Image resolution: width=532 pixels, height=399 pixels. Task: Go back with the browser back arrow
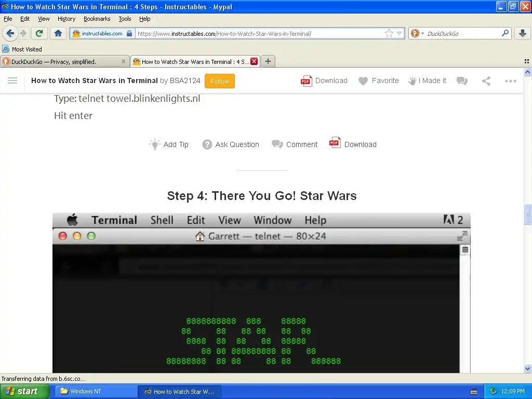coord(10,33)
